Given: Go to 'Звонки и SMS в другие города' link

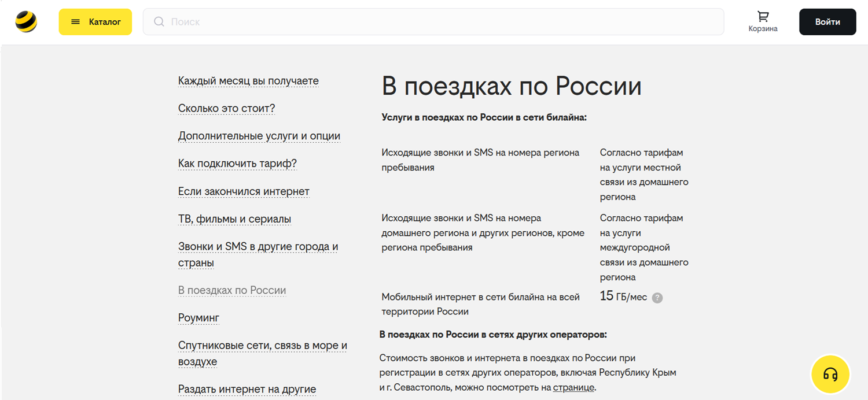Looking at the screenshot, I should [x=258, y=247].
